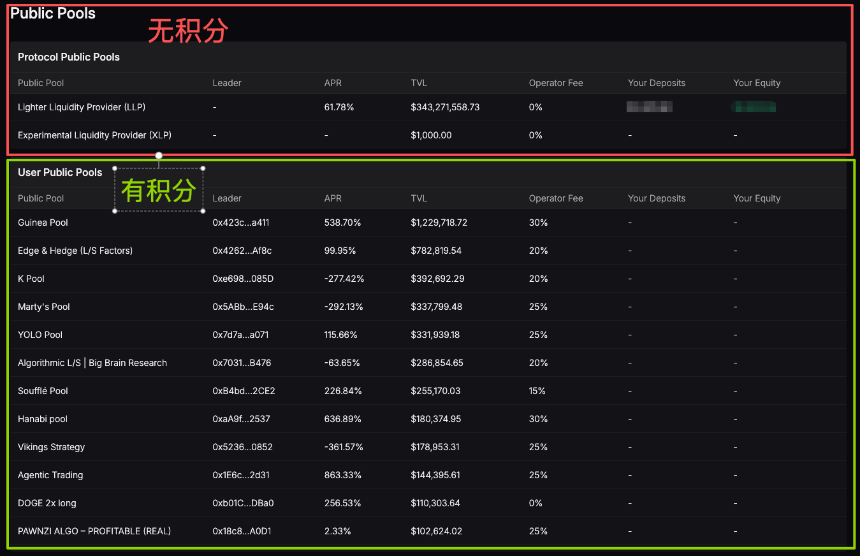Open the Lighter Liquidity Provider (LLP) pool
Viewport: 860px width, 556px height.
(83, 107)
